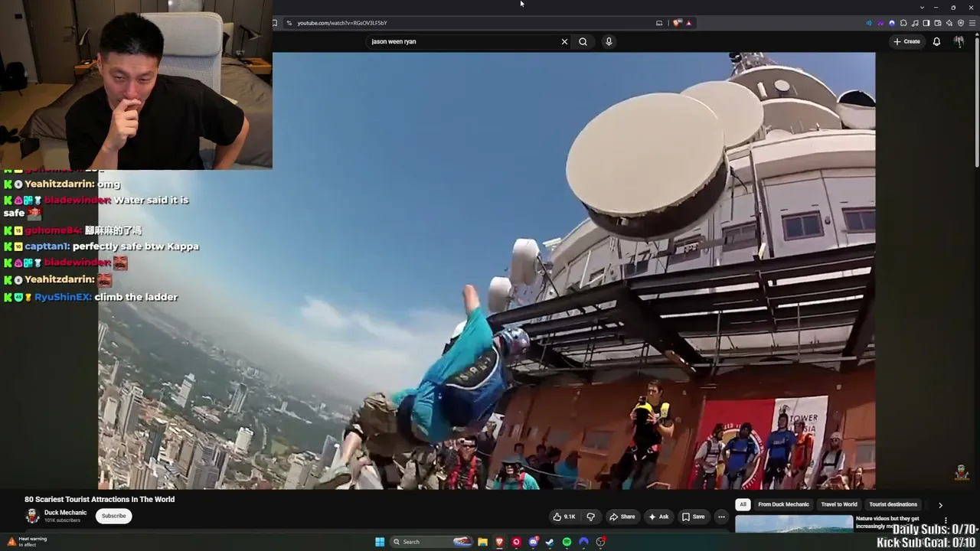
Task: Open Brave browser taskbar icon
Action: tap(499, 542)
